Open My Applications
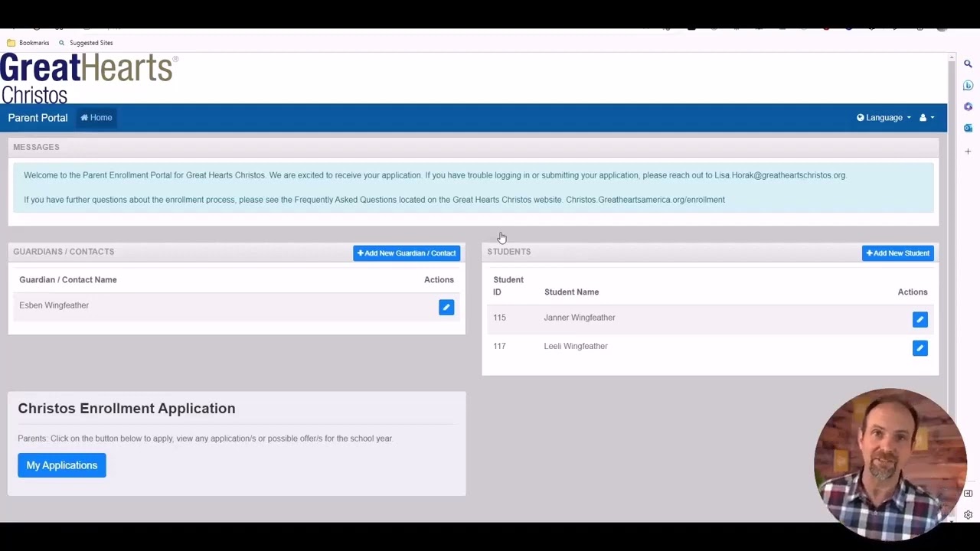This screenshot has height=551, width=980. pos(62,465)
